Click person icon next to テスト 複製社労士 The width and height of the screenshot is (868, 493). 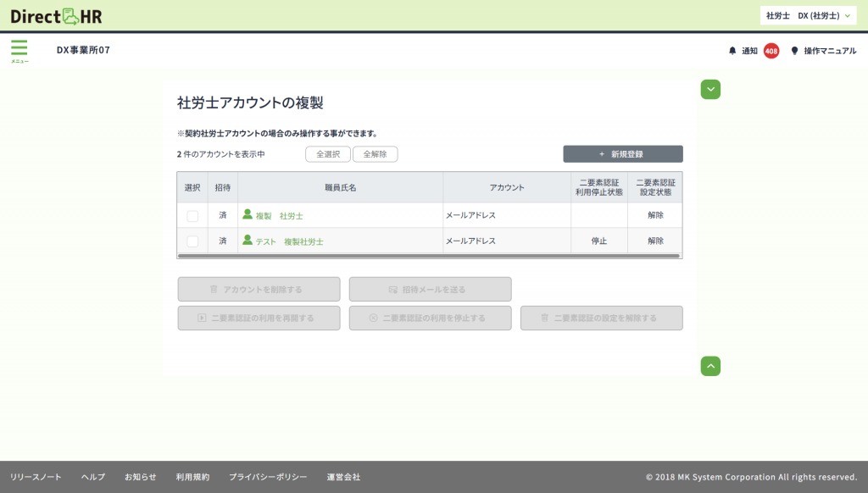pyautogui.click(x=248, y=241)
